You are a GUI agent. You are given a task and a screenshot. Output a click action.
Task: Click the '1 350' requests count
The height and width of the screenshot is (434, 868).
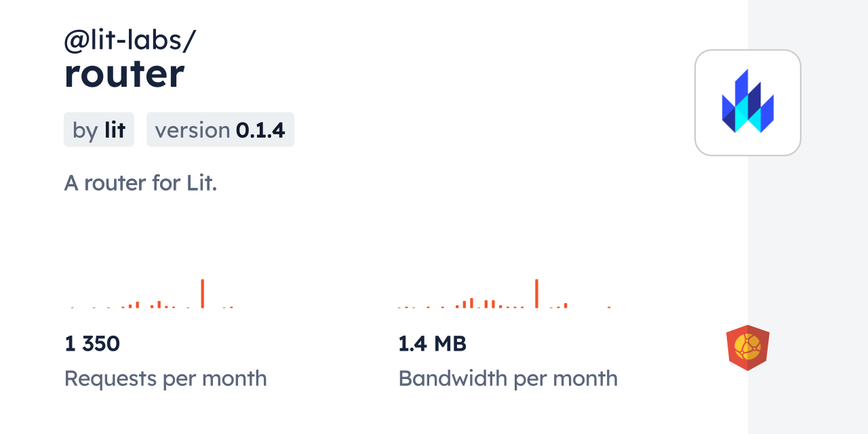click(92, 344)
